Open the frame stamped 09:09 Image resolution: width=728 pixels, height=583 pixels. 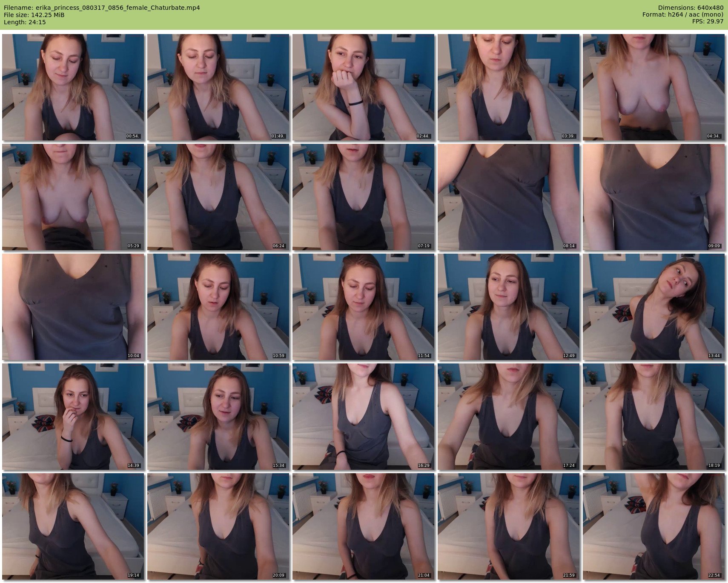coord(654,197)
